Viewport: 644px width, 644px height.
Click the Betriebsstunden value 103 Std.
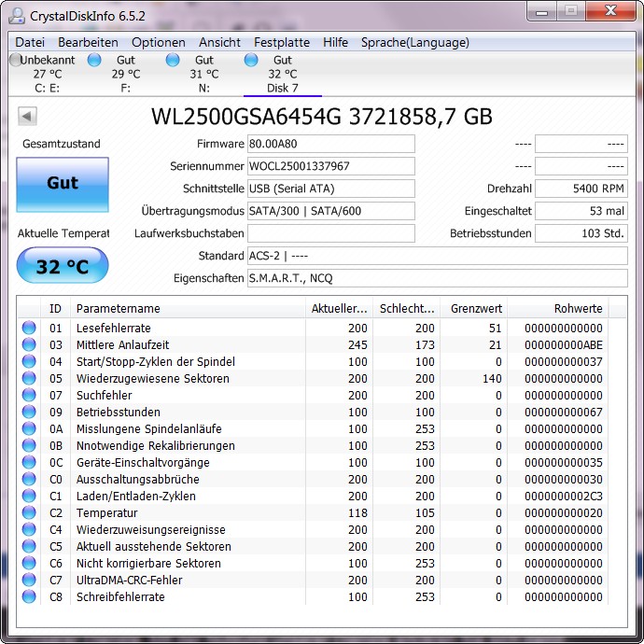pos(581,233)
